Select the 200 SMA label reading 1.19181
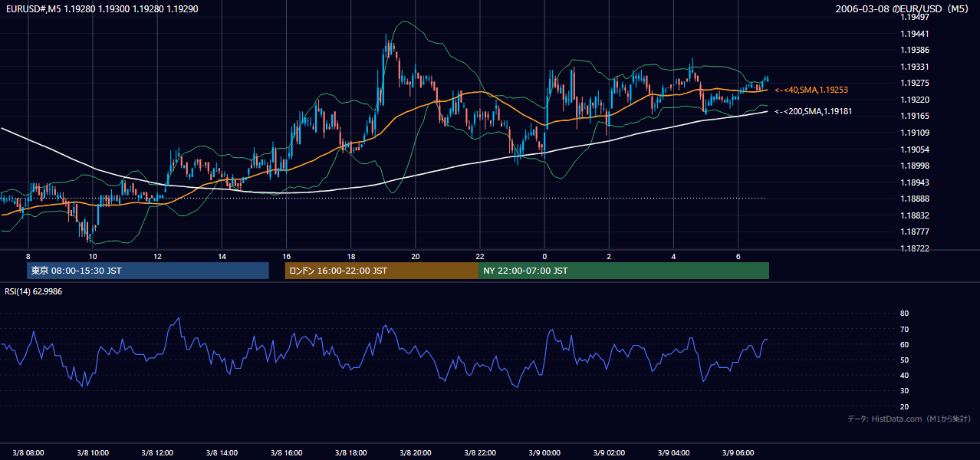980x460 pixels. (x=813, y=112)
